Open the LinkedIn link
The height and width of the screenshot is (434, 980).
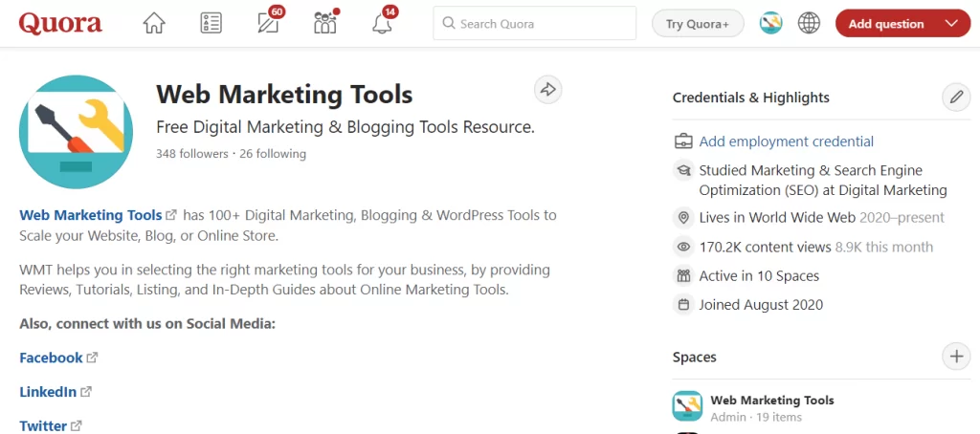click(x=48, y=392)
